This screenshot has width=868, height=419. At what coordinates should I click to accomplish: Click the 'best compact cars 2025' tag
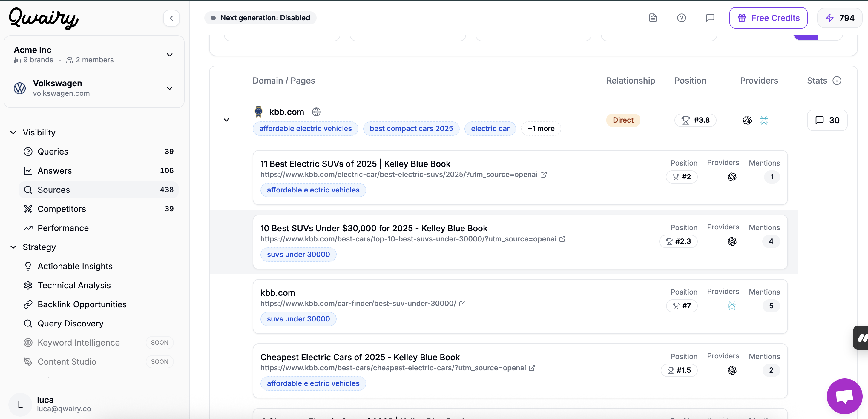click(411, 129)
